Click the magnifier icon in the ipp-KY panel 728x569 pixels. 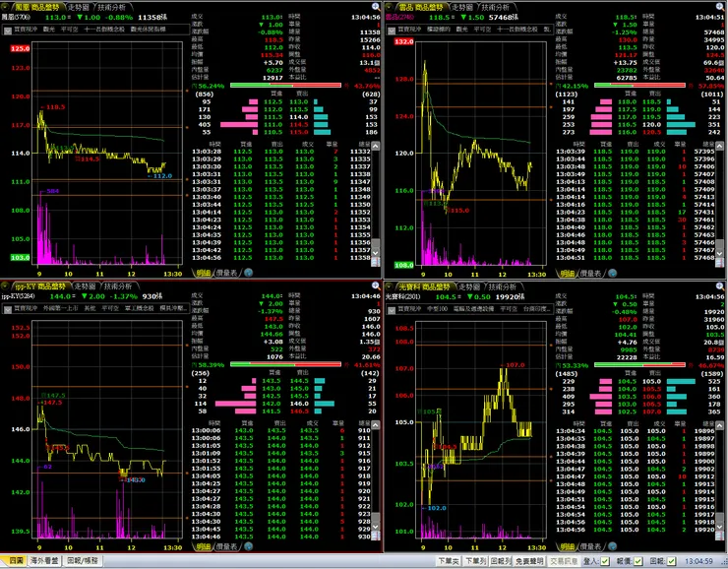point(376,285)
